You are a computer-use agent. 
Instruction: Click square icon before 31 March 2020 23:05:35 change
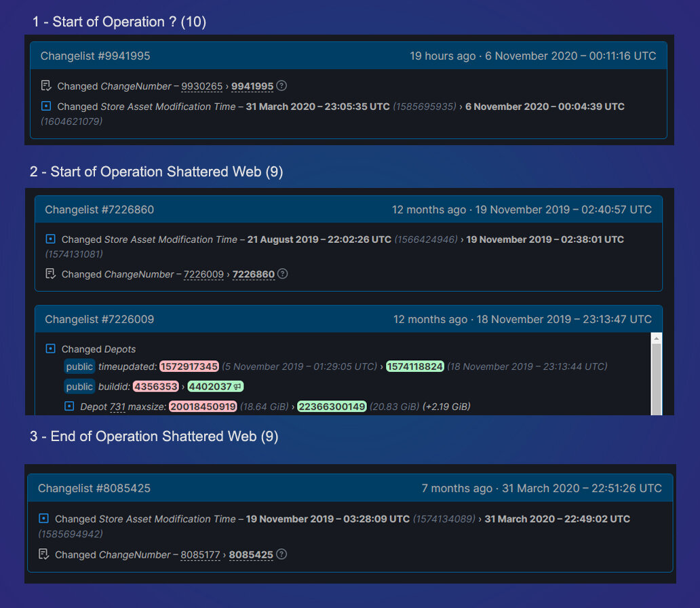46,107
